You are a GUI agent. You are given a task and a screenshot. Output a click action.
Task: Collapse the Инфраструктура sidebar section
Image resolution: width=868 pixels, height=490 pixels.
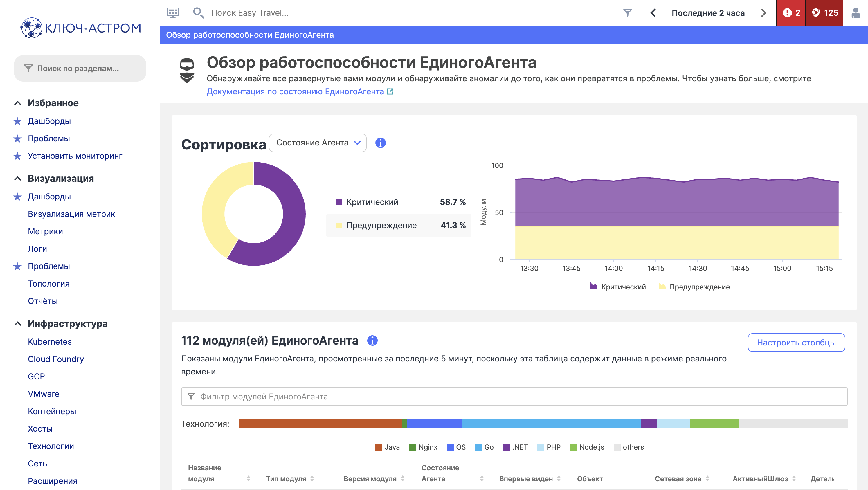point(18,324)
